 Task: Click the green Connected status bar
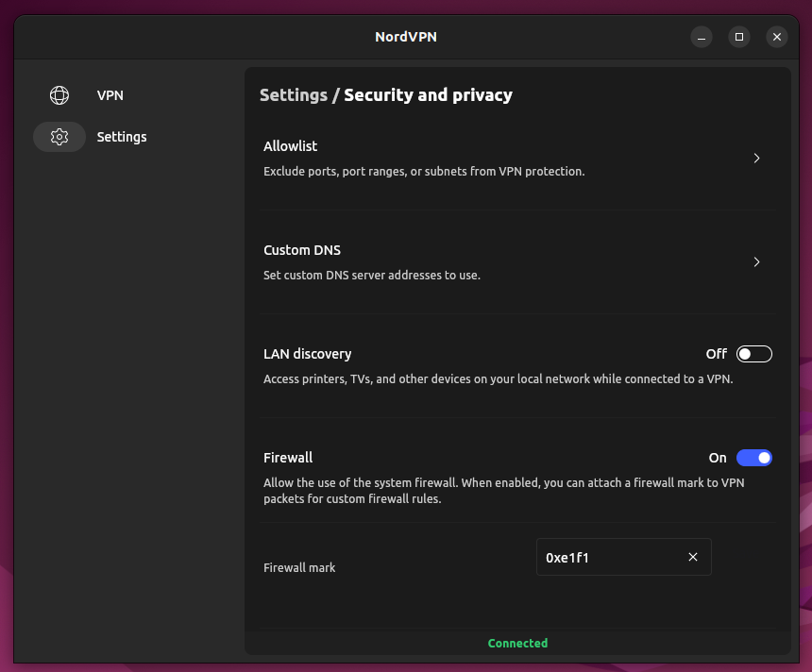coord(517,643)
